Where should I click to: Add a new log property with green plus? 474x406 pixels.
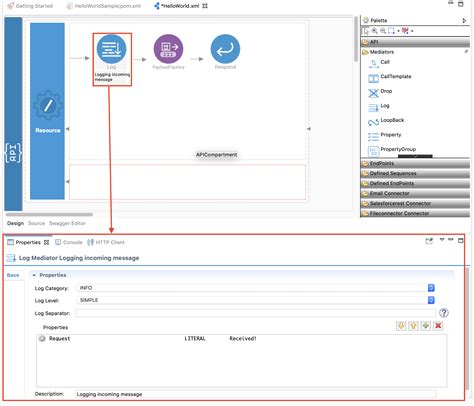click(x=426, y=326)
